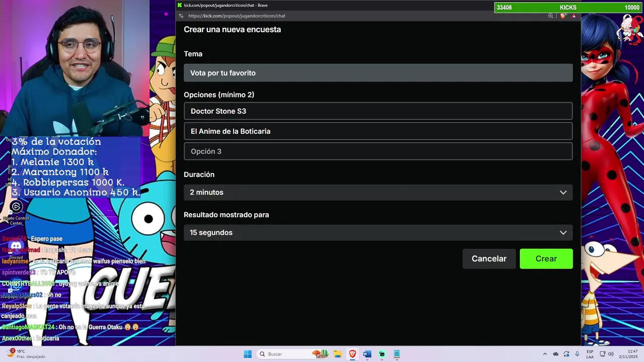This screenshot has height=362, width=644.
Task: Open the Windows Start menu
Action: point(248,354)
